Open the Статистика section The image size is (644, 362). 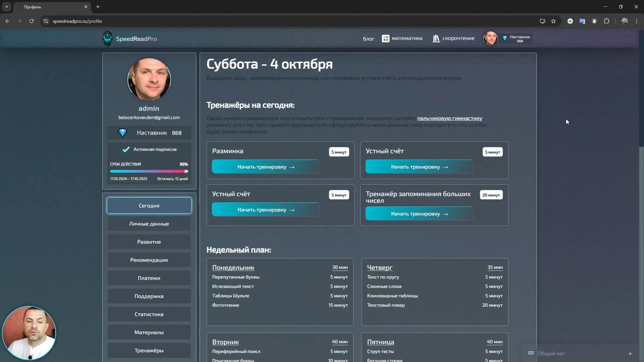pos(149,314)
